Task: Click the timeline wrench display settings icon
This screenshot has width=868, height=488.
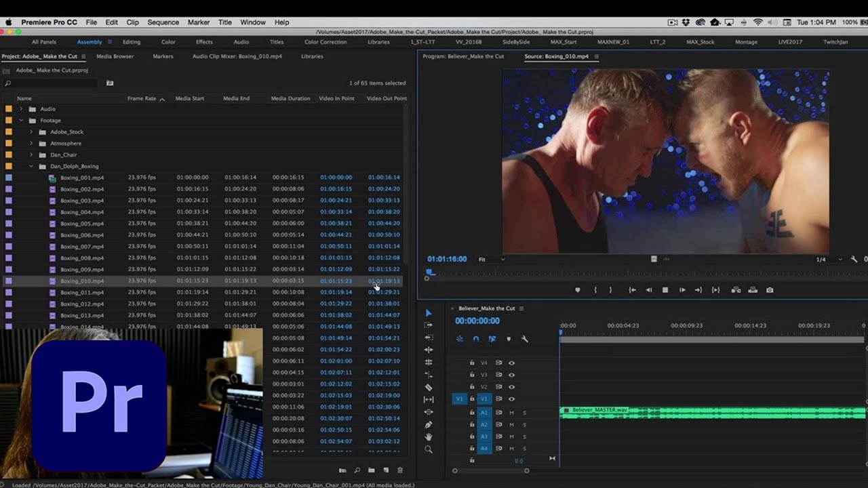Action: (524, 339)
